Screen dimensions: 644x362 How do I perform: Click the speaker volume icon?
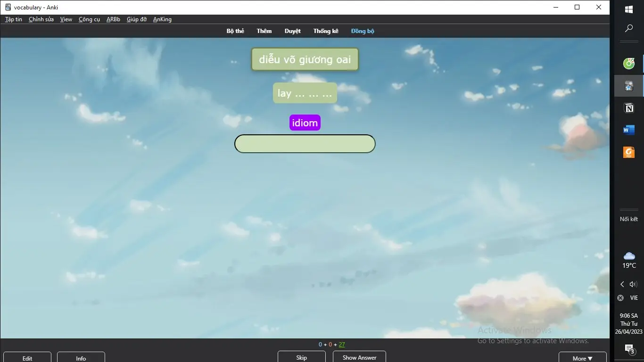tap(633, 284)
